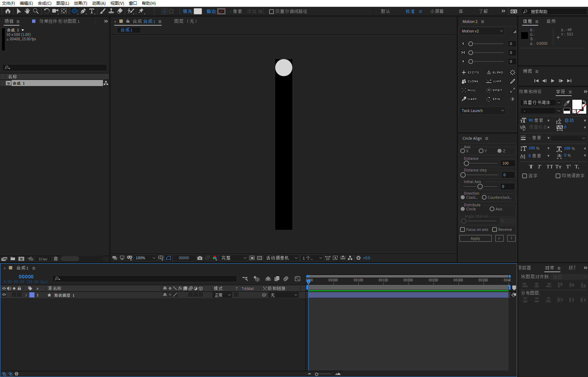Open the 活动摄像机 camera dropdown
The width and height of the screenshot is (588, 377).
click(x=282, y=258)
